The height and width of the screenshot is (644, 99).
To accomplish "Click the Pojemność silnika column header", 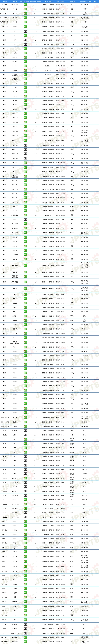I will 35,1.
